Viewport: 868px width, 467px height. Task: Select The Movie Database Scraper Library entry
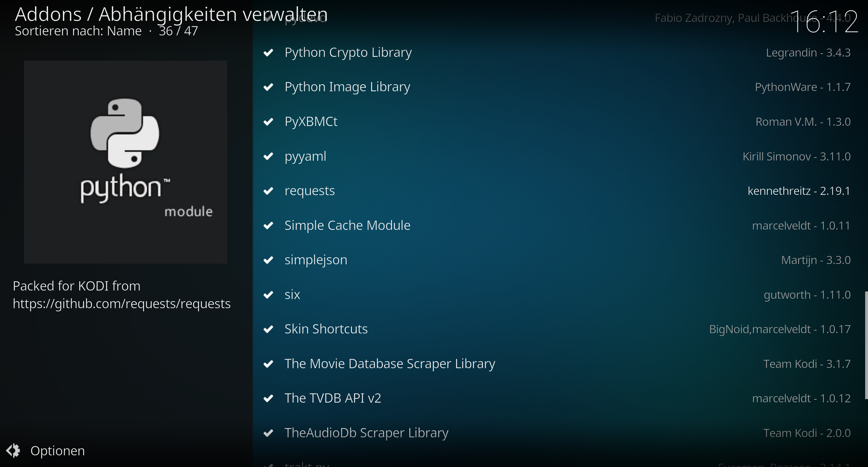point(558,364)
